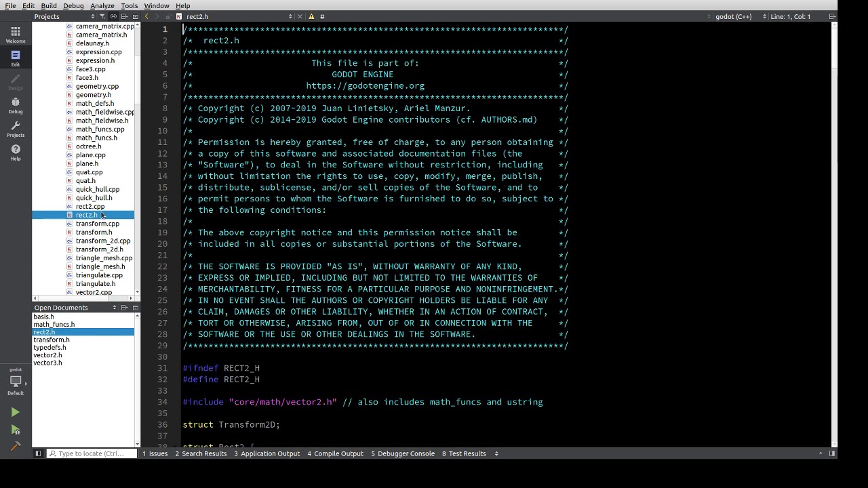Screen dimensions: 868x488
Task: Start debugging with the play-bug button
Action: tap(15, 430)
